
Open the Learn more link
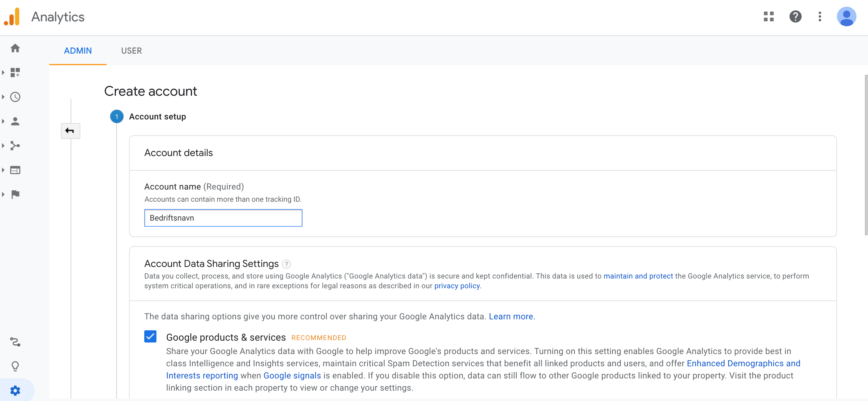click(x=512, y=316)
